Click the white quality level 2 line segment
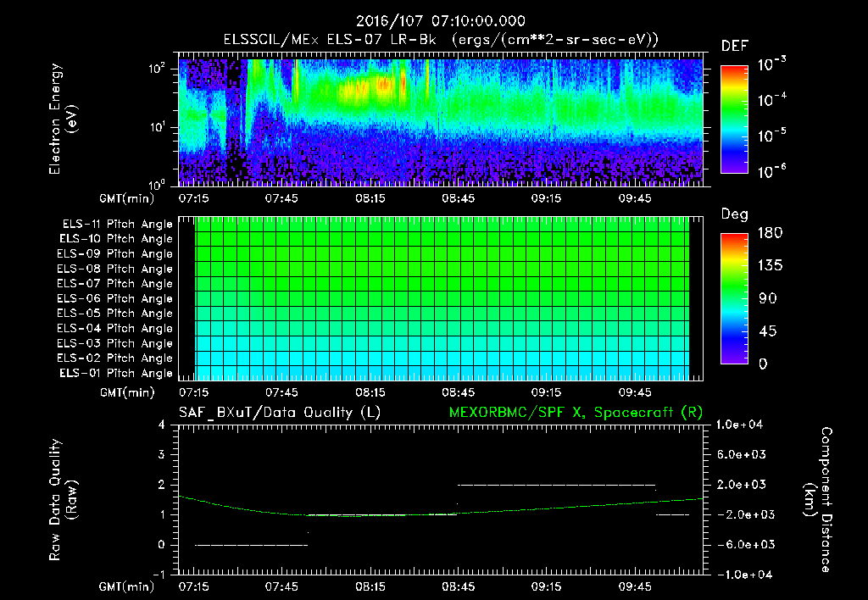Viewport: 868px width, 600px height. click(x=556, y=485)
